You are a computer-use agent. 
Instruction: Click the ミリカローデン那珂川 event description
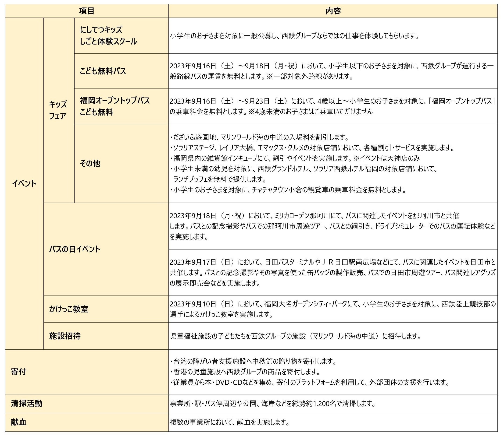pos(332,226)
